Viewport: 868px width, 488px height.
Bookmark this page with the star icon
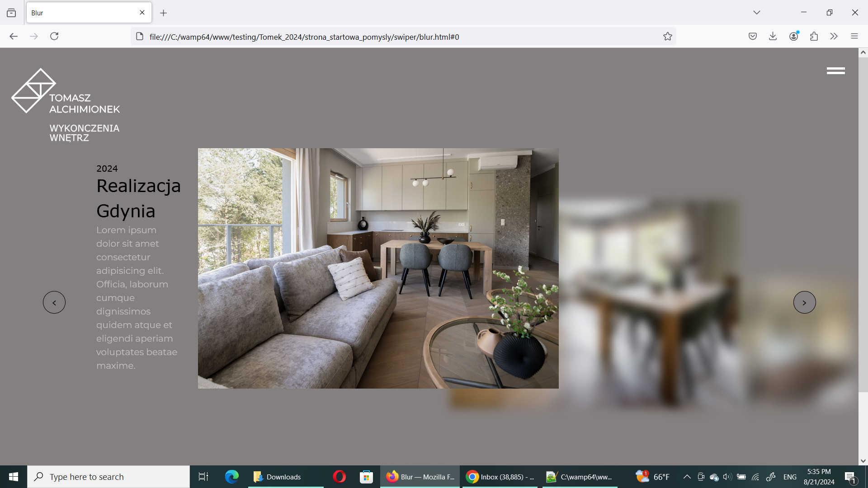coord(667,37)
